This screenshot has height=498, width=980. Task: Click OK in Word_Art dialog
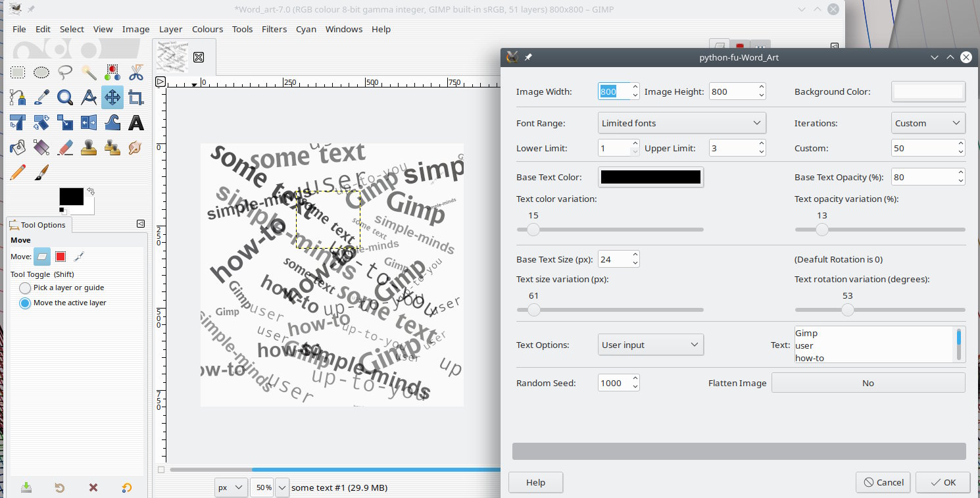coord(943,482)
